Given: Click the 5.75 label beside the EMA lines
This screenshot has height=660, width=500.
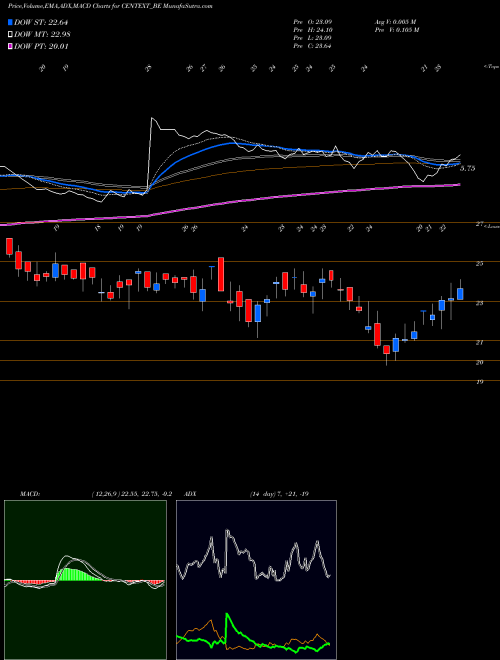Looking at the screenshot, I should [468, 168].
